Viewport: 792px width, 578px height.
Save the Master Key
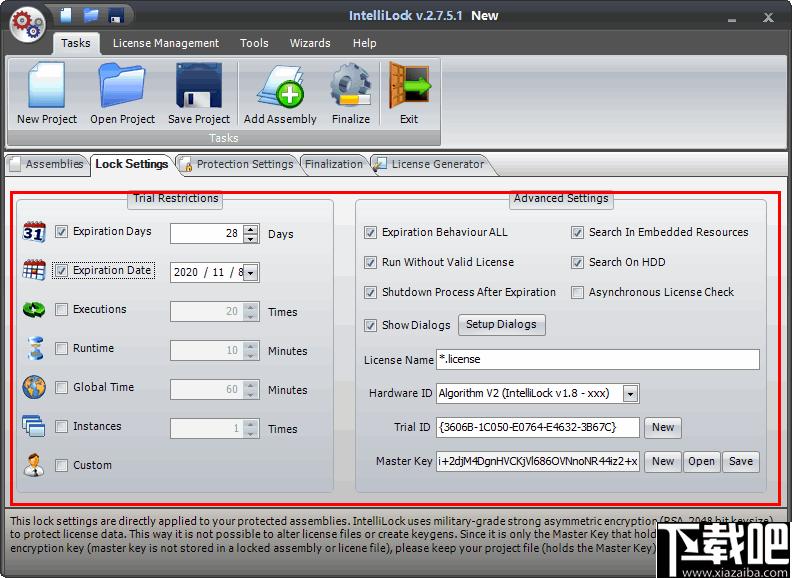(740, 461)
